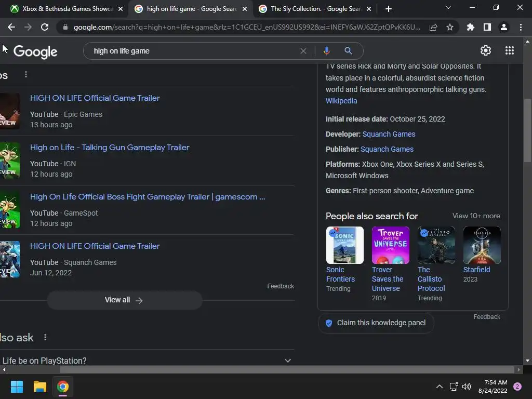The height and width of the screenshot is (399, 532).
Task: Bookmark this page with the star
Action: [450, 27]
